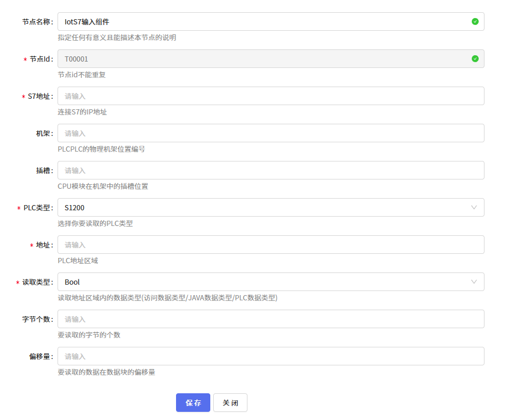Click the 关闭 button to close the form
The height and width of the screenshot is (420, 506).
tap(229, 402)
